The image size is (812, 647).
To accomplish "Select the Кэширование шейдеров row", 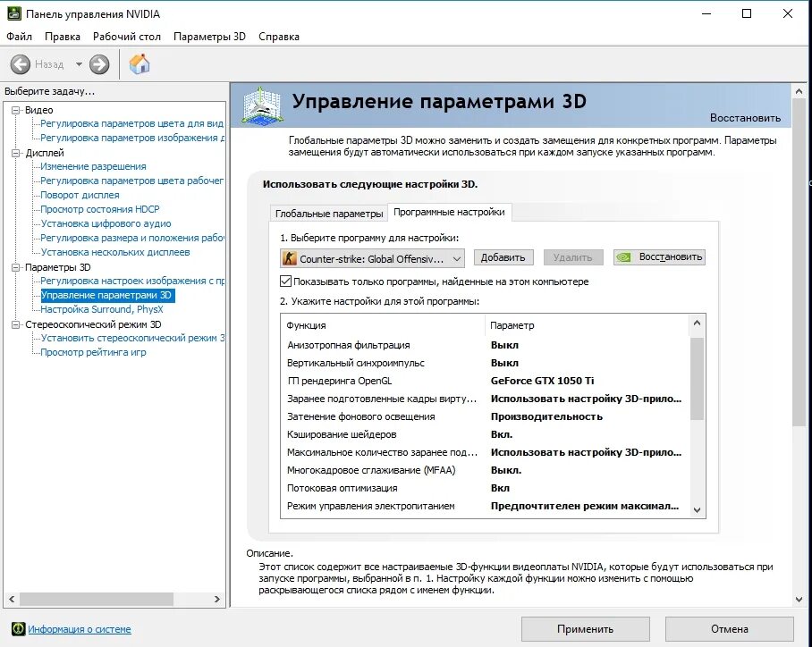I will tap(486, 435).
